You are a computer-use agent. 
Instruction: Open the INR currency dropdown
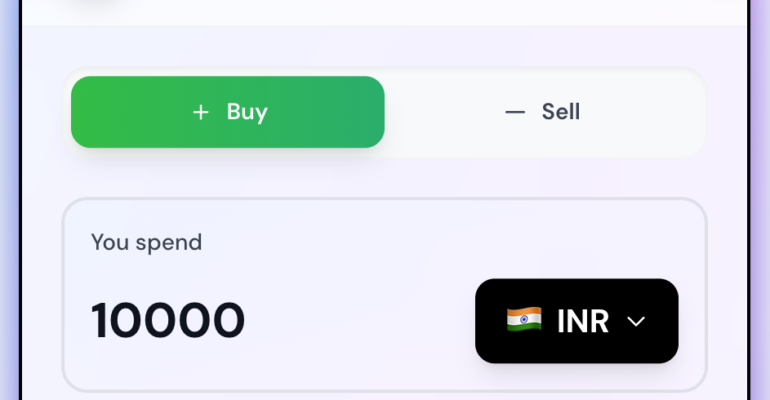[x=576, y=321]
